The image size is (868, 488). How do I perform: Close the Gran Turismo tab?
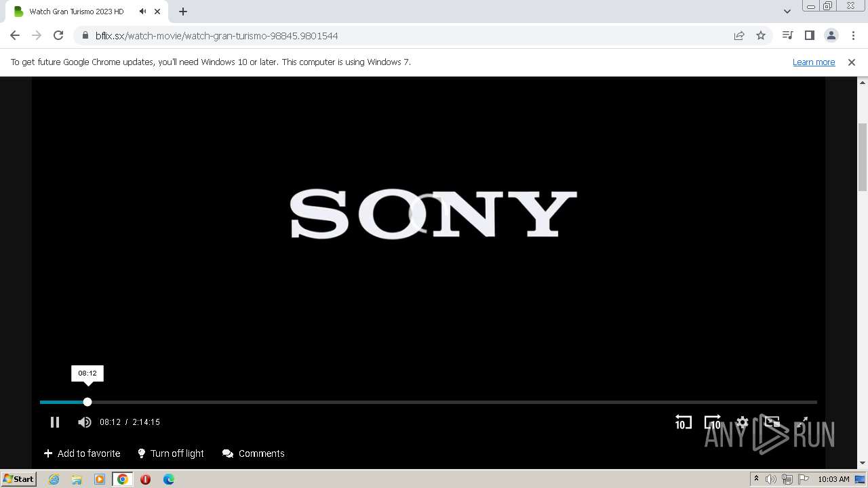coord(157,12)
